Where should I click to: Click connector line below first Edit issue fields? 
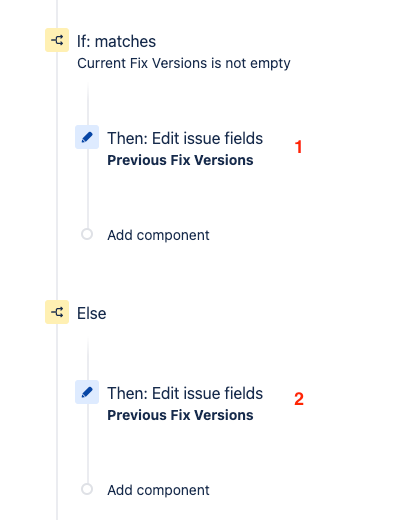point(88,188)
